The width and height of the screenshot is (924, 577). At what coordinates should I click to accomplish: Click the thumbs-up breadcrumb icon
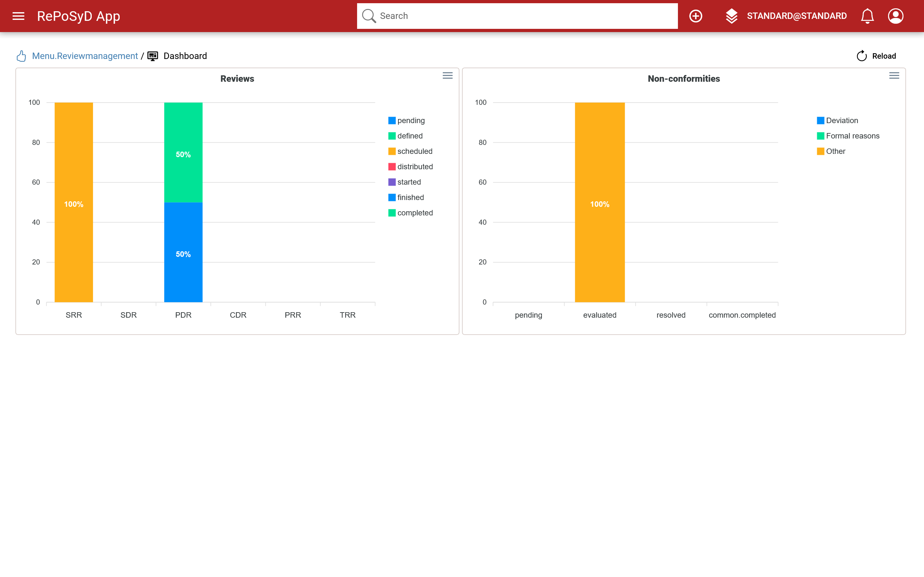coord(21,56)
